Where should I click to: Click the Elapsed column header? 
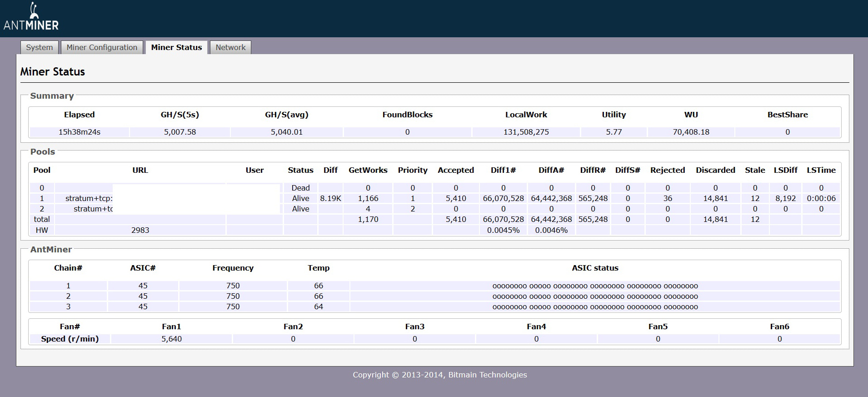[80, 115]
